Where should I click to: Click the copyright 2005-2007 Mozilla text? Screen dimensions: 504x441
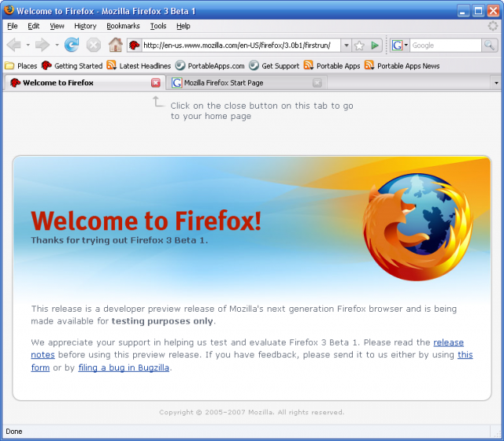[x=252, y=412]
